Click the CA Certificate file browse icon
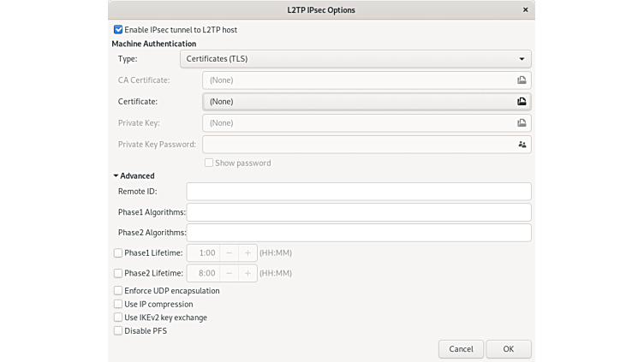Image resolution: width=644 pixels, height=362 pixels. point(521,80)
